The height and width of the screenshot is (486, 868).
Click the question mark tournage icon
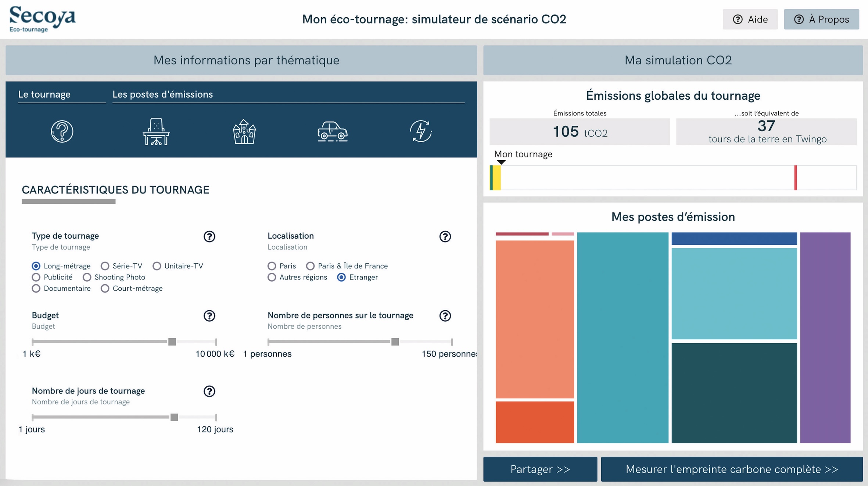click(62, 131)
